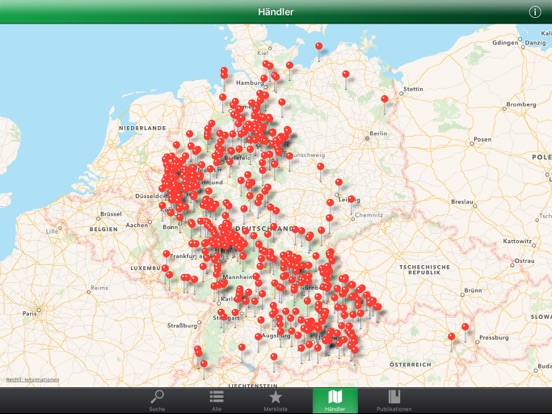This screenshot has width=552, height=414.
Task: Tap the Lille city label
Action: pyautogui.click(x=52, y=231)
